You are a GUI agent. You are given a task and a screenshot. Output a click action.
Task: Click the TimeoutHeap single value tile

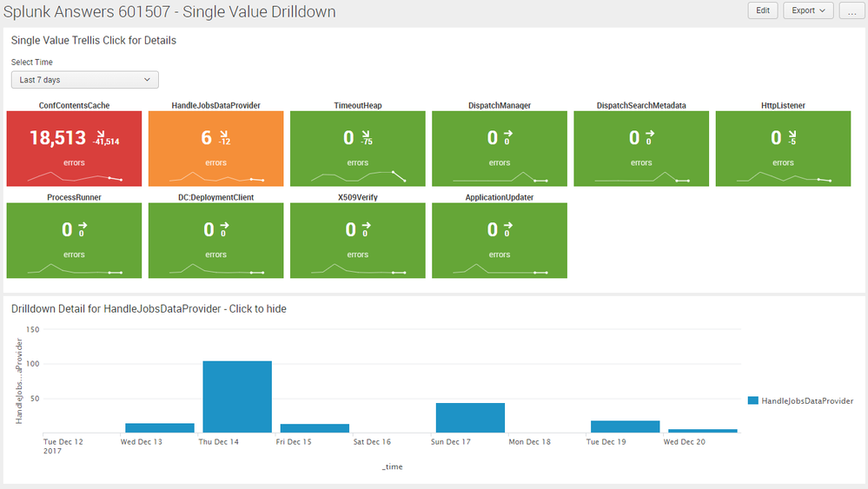357,149
